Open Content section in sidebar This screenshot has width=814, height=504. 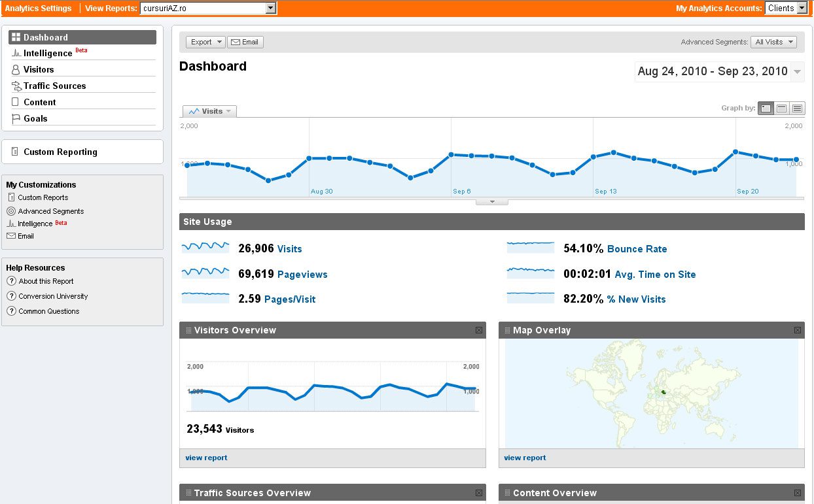click(40, 102)
